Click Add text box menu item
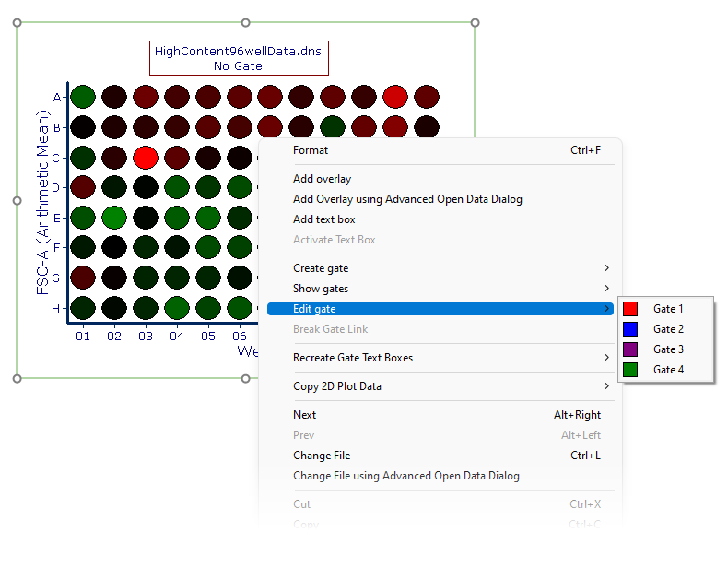This screenshot has height=580, width=728. 440,219
